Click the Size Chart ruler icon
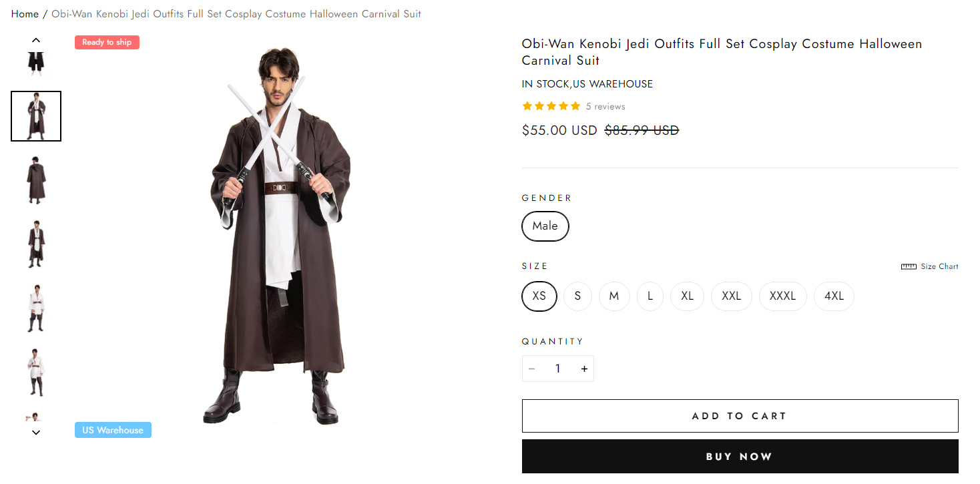Screen dimensions: 980x484 (x=908, y=266)
